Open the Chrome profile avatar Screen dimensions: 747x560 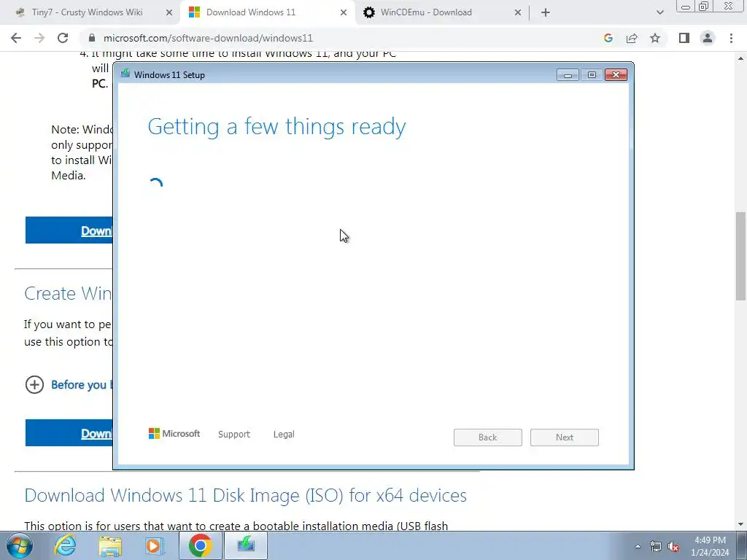point(708,38)
